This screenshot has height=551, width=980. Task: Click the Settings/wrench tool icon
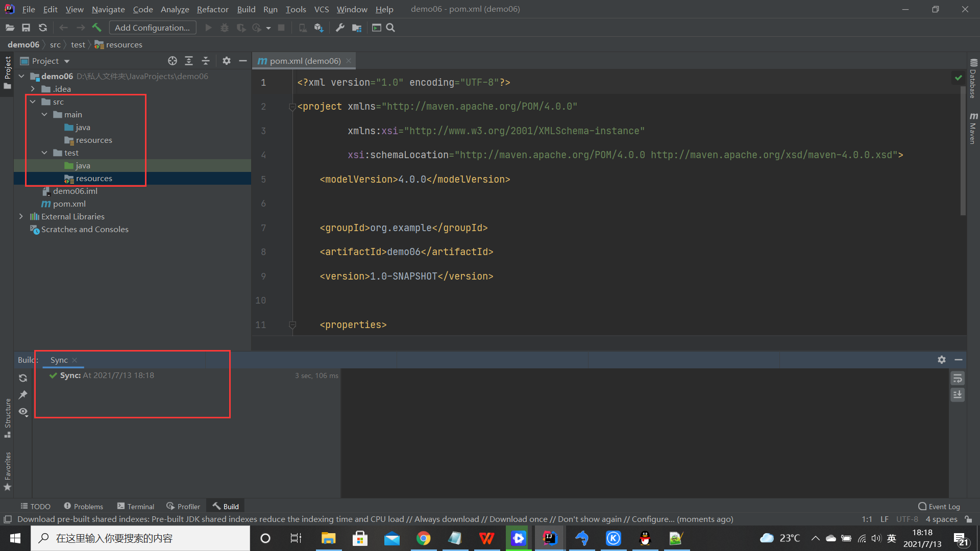coord(340,28)
